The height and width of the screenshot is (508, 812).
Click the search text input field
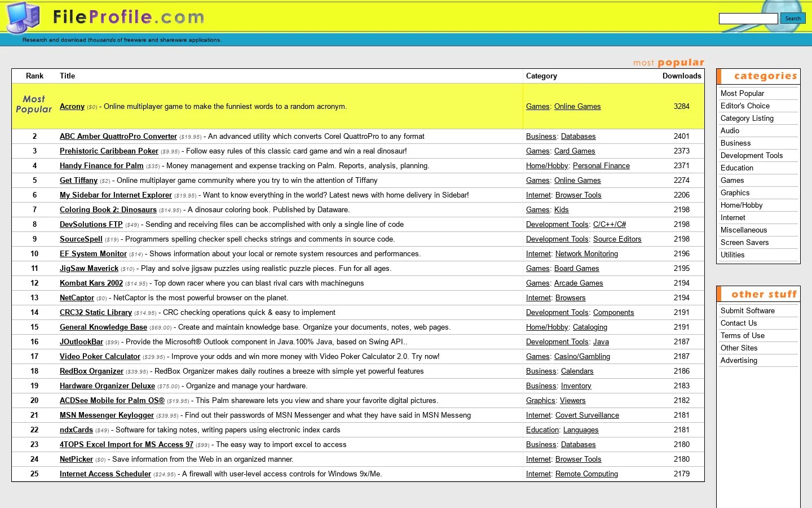coord(748,19)
